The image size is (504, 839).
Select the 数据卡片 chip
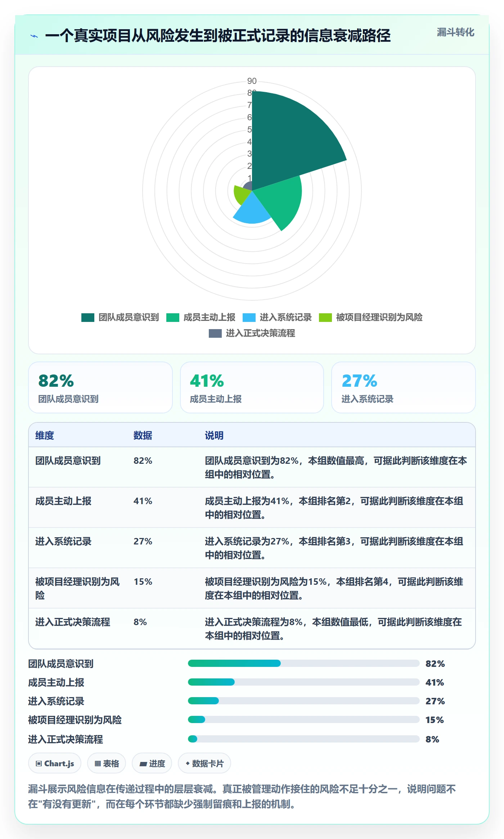click(204, 763)
